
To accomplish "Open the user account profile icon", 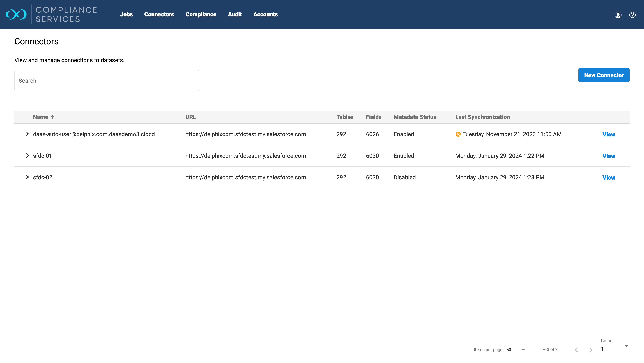I will [x=618, y=15].
